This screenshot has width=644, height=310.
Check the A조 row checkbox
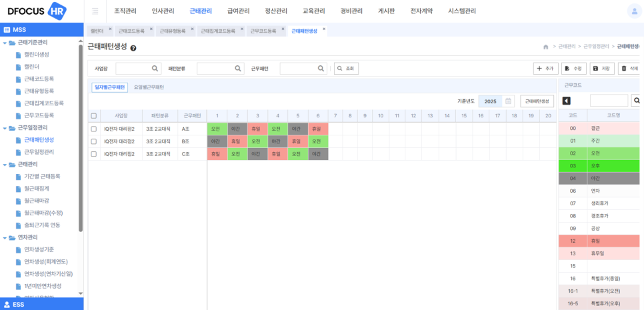93,129
